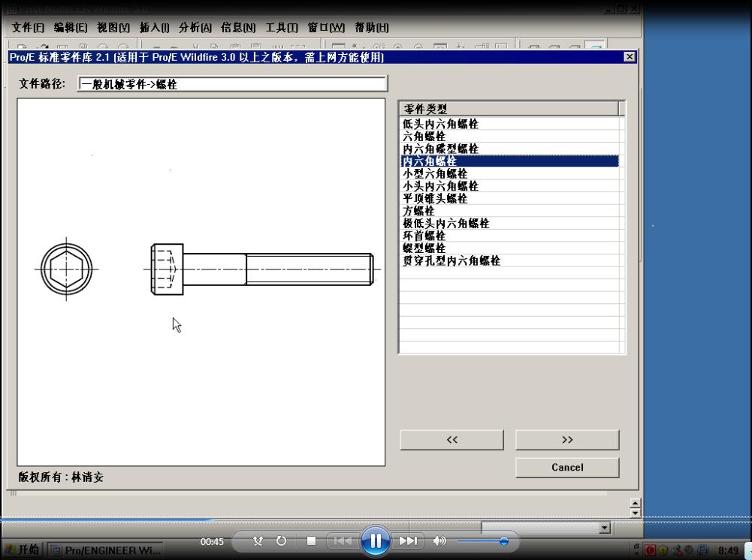Select the 蝶型螺栓 row
Image resolution: width=752 pixels, height=560 pixels.
[x=509, y=248]
